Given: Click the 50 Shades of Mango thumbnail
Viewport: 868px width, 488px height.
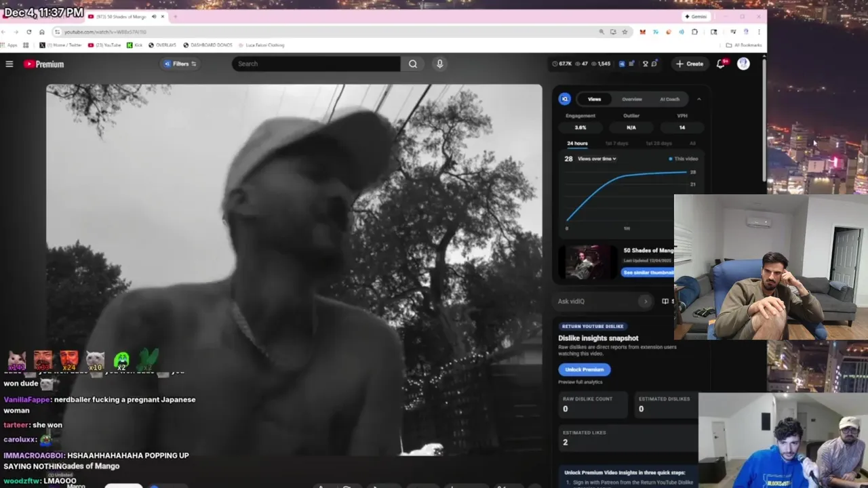Looking at the screenshot, I should [587, 262].
